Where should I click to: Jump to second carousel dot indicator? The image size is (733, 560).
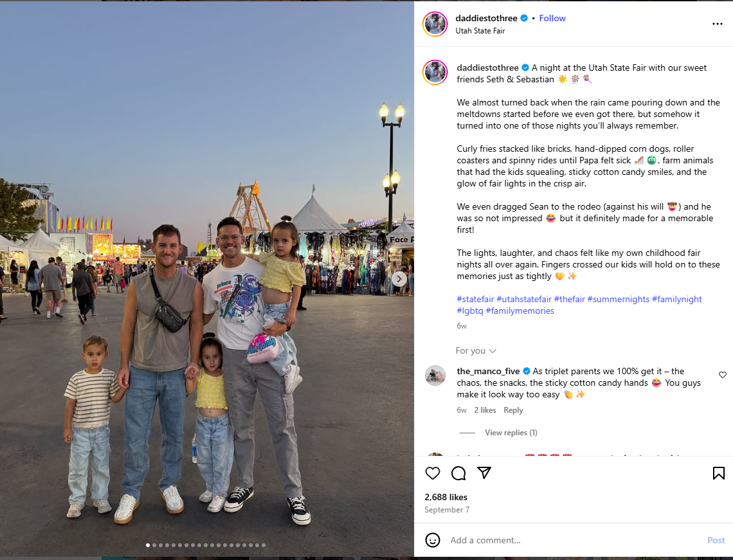tap(154, 545)
